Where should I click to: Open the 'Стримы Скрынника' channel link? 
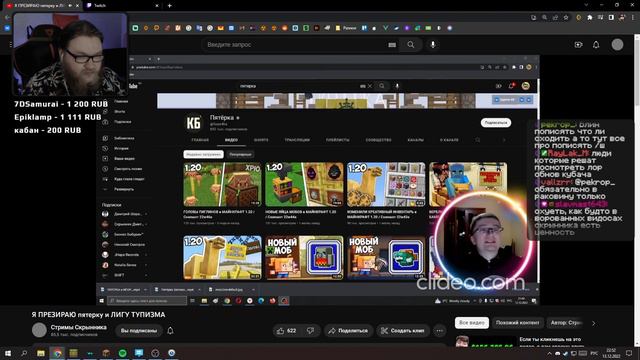coord(78,327)
